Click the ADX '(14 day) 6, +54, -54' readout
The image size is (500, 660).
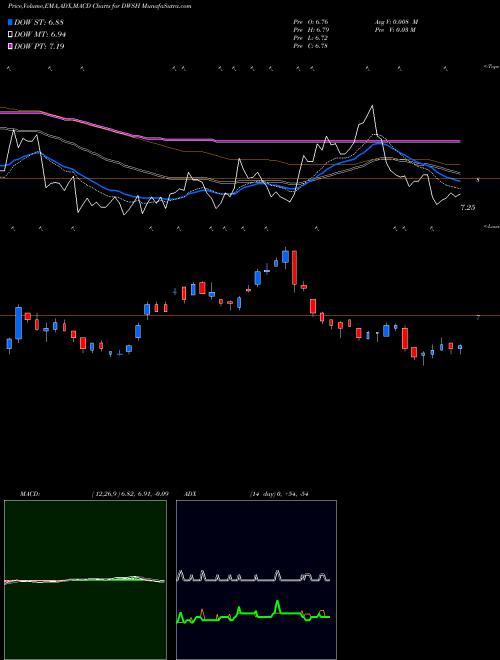[x=278, y=494]
